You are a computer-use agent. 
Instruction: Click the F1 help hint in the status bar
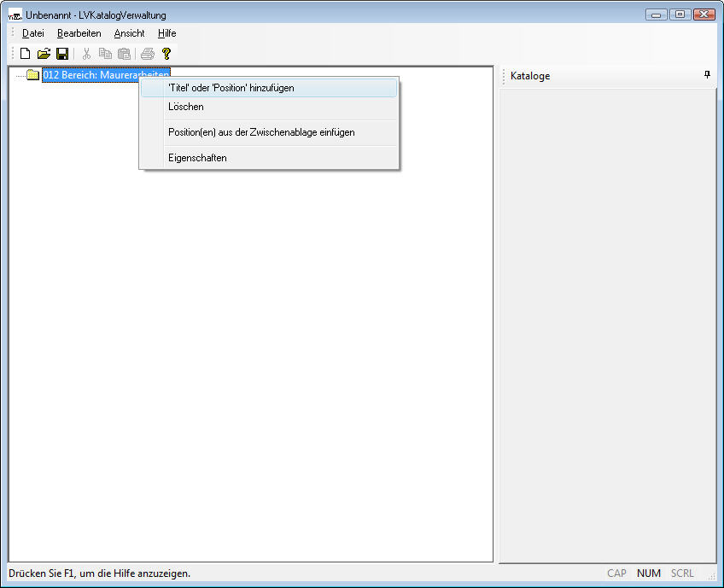coord(99,573)
